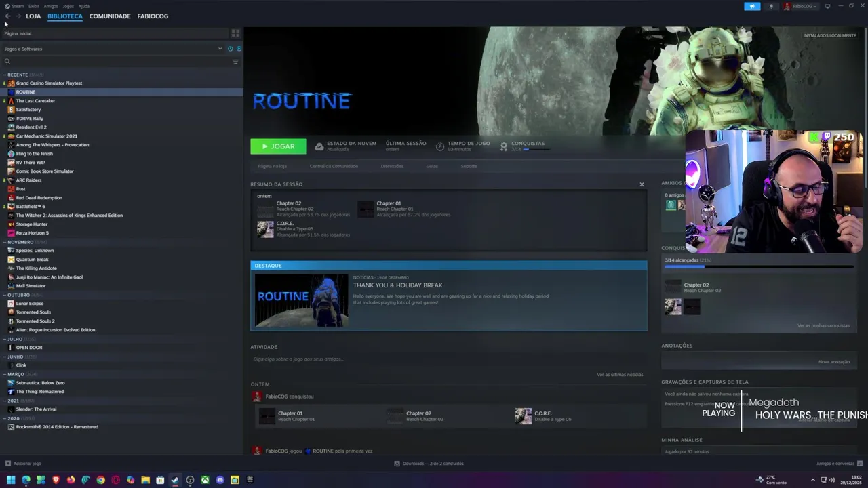
Task: Go back with the navigation arrow
Action: point(7,16)
